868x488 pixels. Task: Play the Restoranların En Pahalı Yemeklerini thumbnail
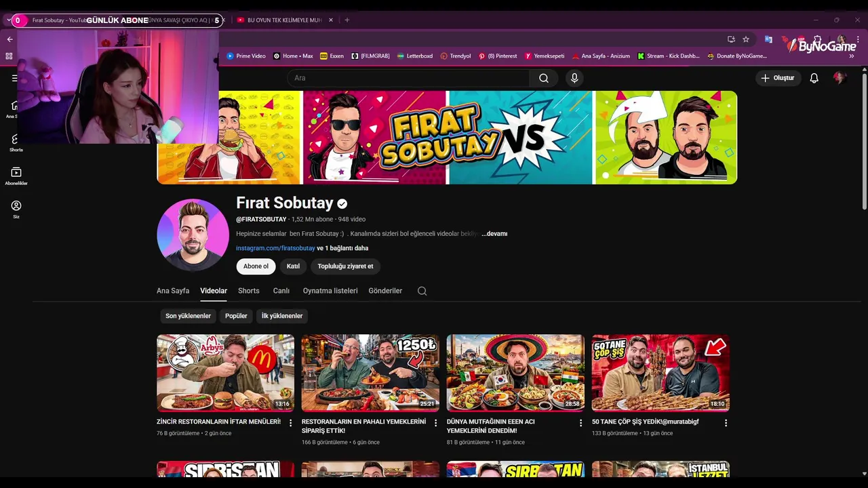370,373
